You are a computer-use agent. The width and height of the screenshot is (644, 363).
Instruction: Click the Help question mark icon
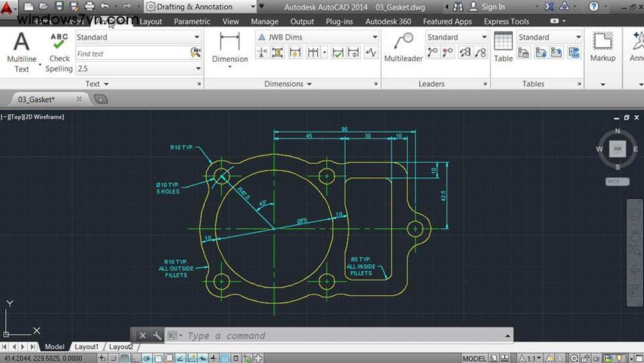coord(594,6)
